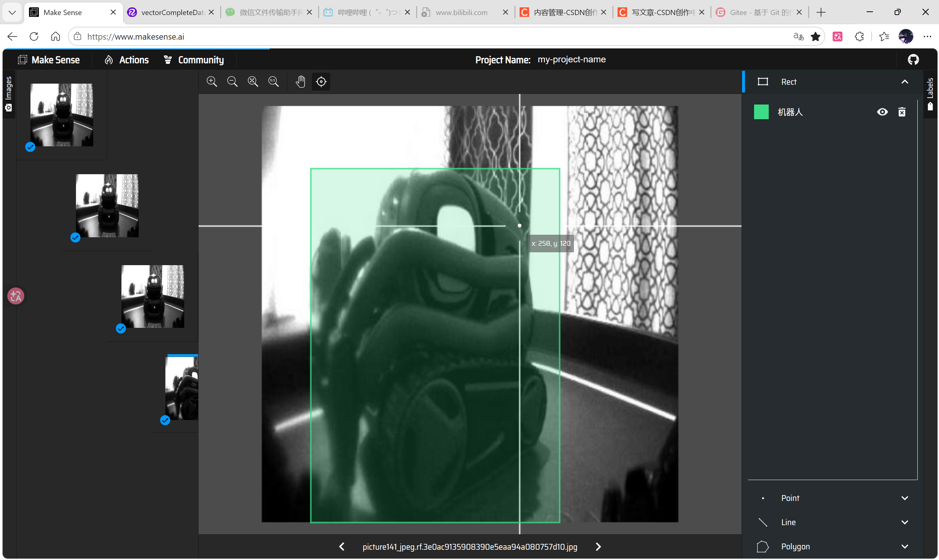This screenshot has width=939, height=560.
Task: Expand the Point labels section
Action: coord(905,498)
